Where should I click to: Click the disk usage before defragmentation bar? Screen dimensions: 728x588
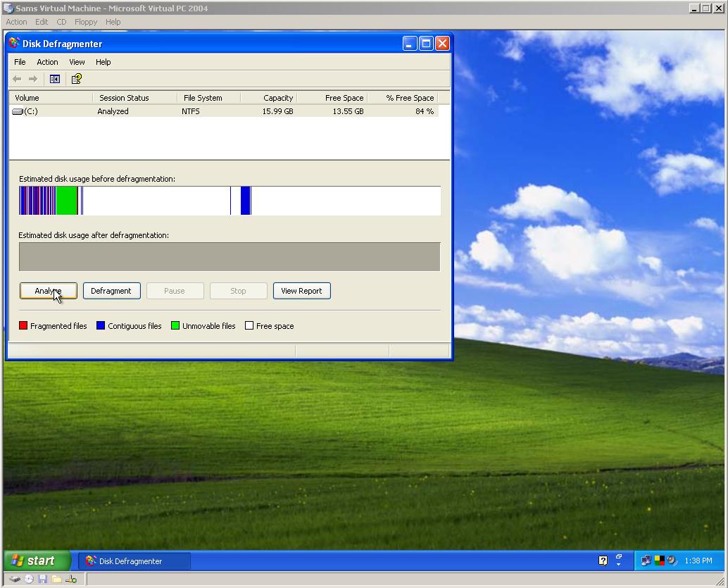(230, 201)
